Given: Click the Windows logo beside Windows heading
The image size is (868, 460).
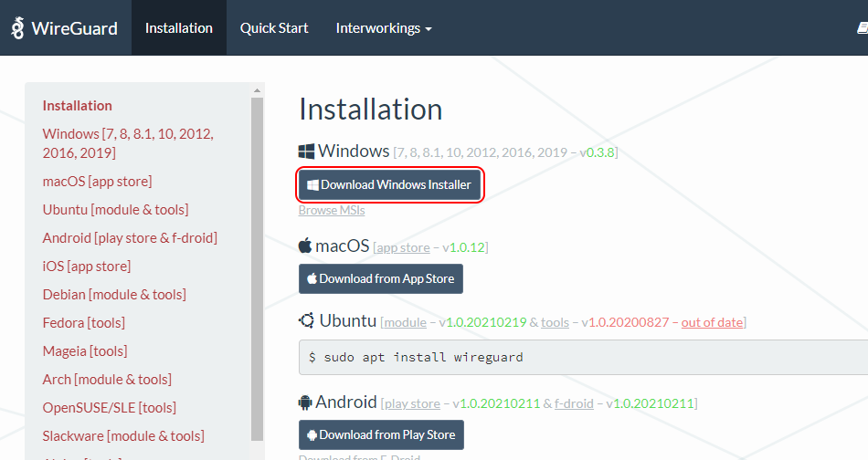Looking at the screenshot, I should [306, 152].
